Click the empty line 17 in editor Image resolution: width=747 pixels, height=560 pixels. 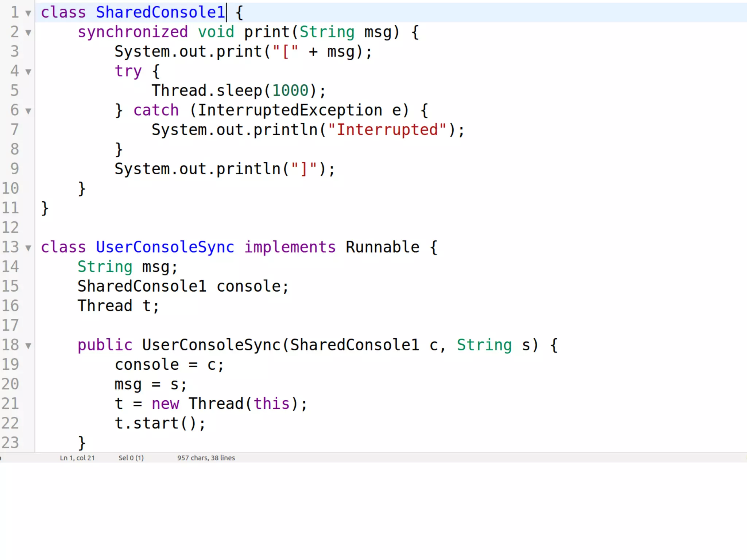click(x=219, y=325)
